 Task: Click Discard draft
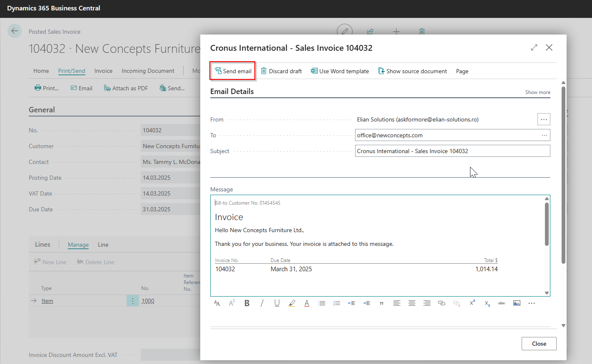tap(281, 71)
